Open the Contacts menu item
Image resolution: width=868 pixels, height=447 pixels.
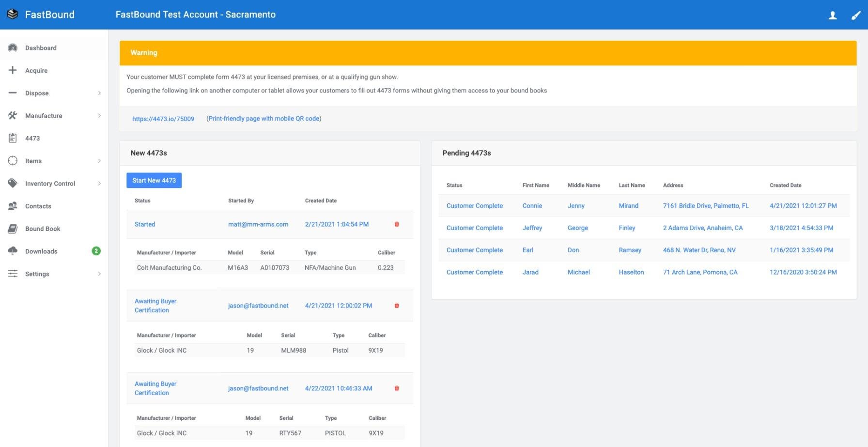[38, 206]
